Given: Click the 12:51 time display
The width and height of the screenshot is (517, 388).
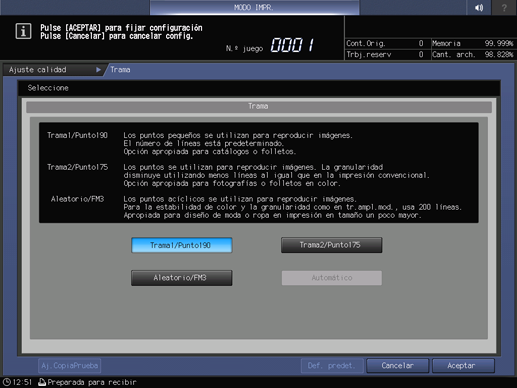Looking at the screenshot, I should (x=22, y=382).
